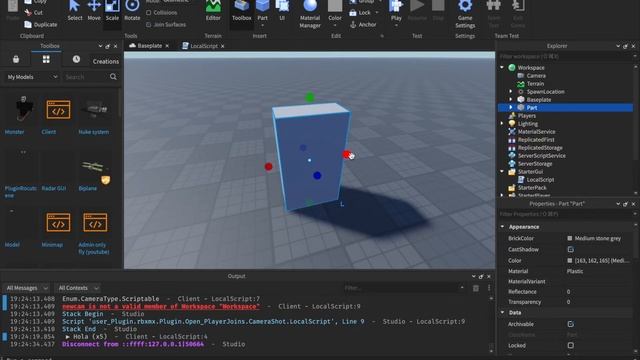This screenshot has width=640, height=360.
Task: Open the Creations tab in Toolbox
Action: click(x=106, y=61)
